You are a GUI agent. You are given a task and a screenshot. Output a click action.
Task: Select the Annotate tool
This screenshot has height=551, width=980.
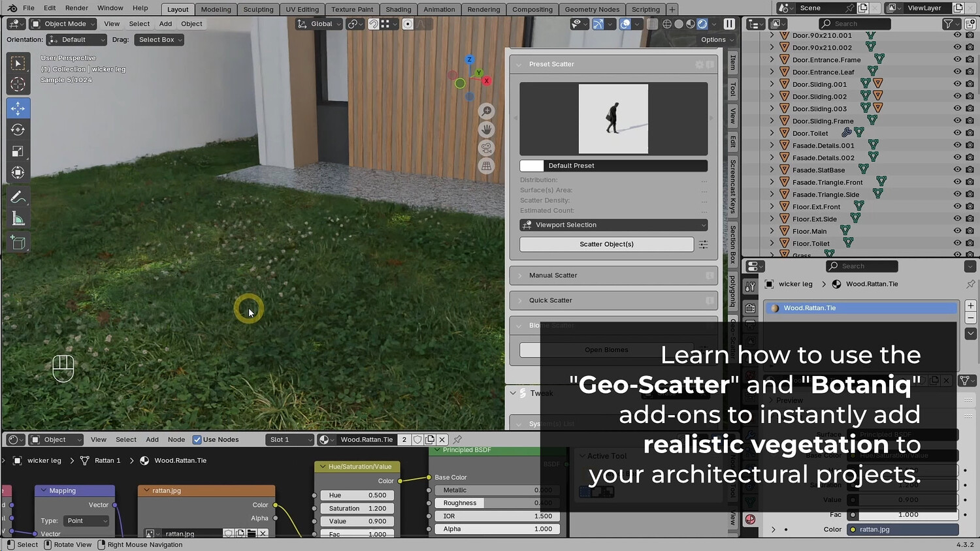tap(18, 197)
